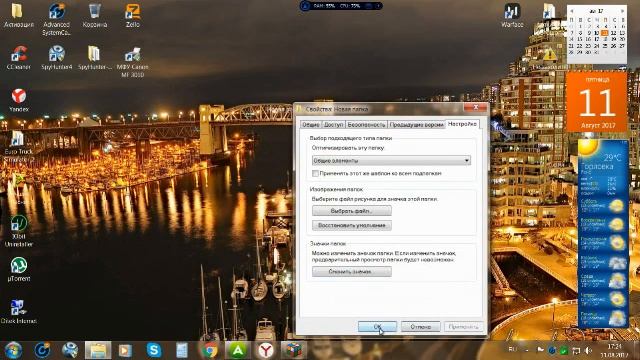
Task: Open the Активация folder on desktop
Action: click(x=18, y=16)
